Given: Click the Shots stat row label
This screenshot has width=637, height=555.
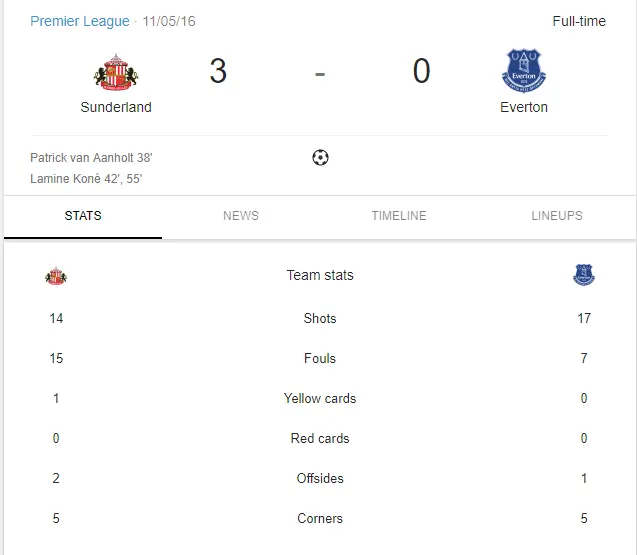Looking at the screenshot, I should tap(320, 319).
